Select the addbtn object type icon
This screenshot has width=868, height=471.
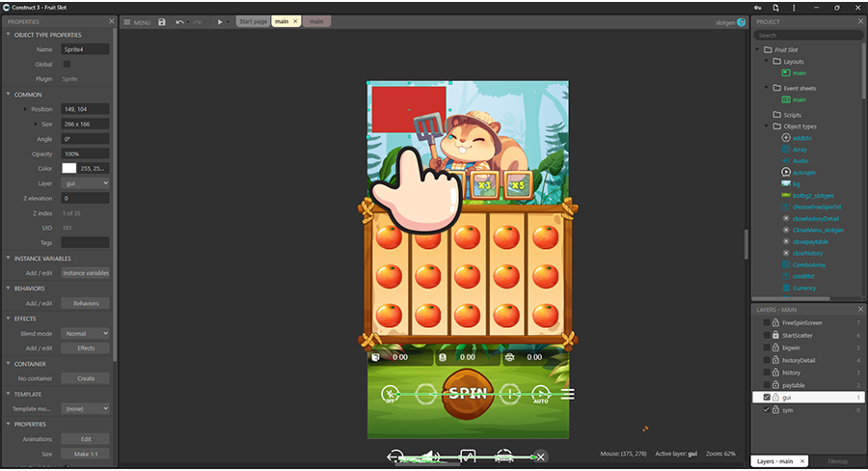point(785,138)
